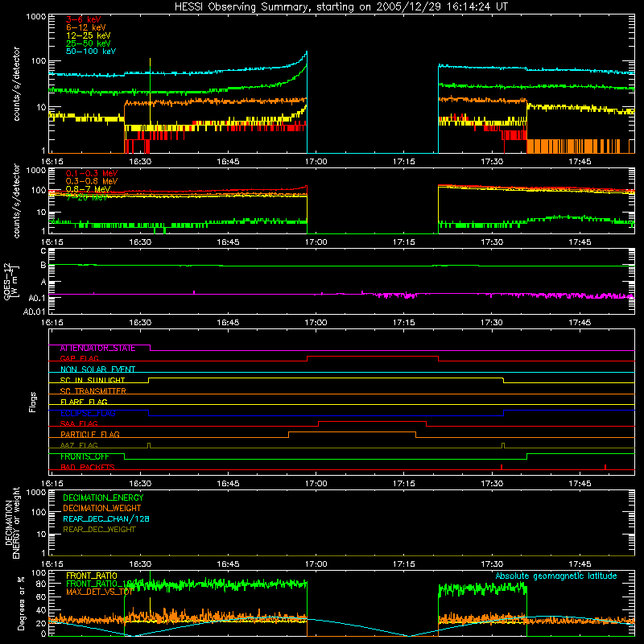Viewport: 644px width, 644px height.
Task: Click the raised GAP_FLAG step segment
Action: click(373, 357)
